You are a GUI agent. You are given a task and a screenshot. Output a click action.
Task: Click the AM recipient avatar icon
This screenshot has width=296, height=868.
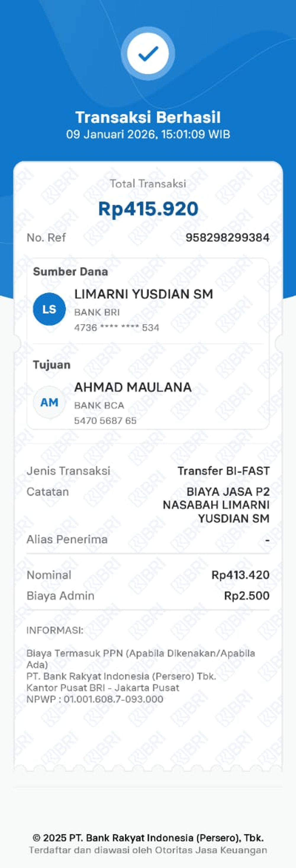coord(49,402)
